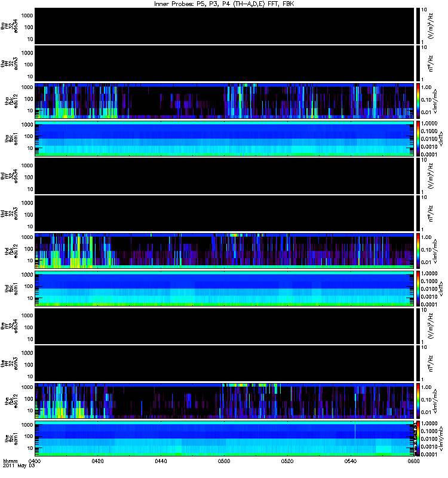This screenshot has height=478, width=448.
Task: Click the 'the fbk edc12' y-axis label
Action: 11,401
